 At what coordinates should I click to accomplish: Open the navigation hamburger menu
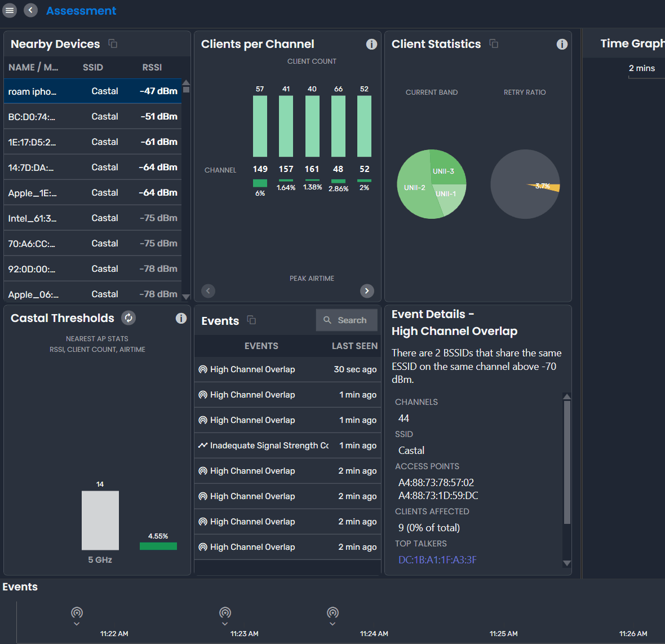coord(10,10)
